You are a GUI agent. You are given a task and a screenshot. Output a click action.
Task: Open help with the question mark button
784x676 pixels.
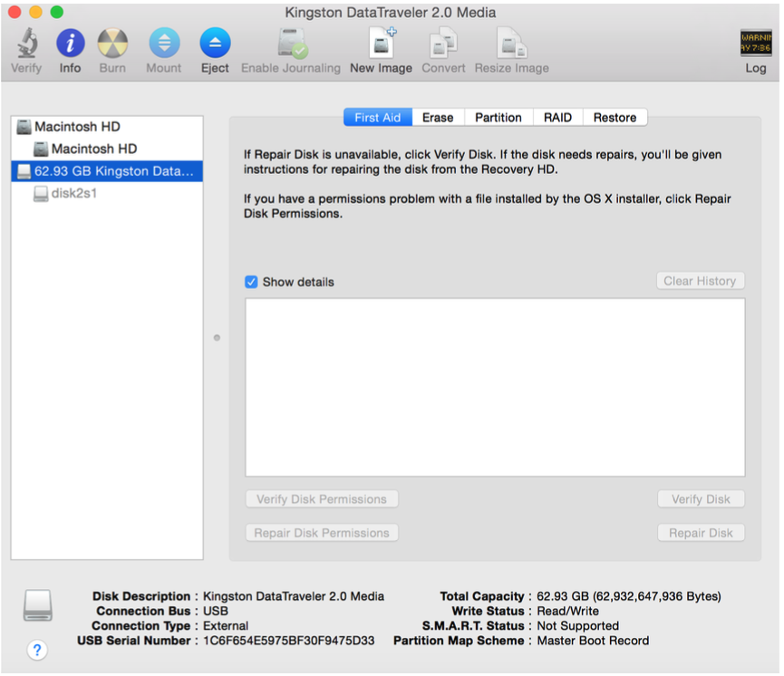[37, 650]
